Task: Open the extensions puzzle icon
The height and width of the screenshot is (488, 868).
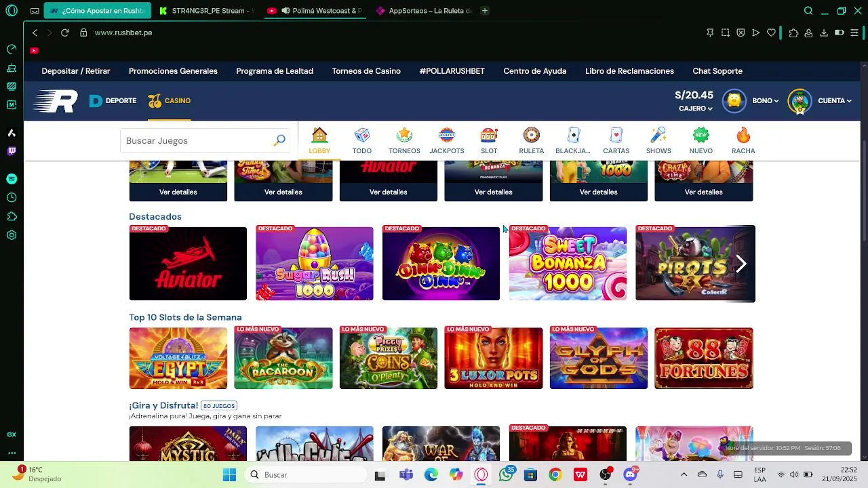Action: (x=793, y=33)
